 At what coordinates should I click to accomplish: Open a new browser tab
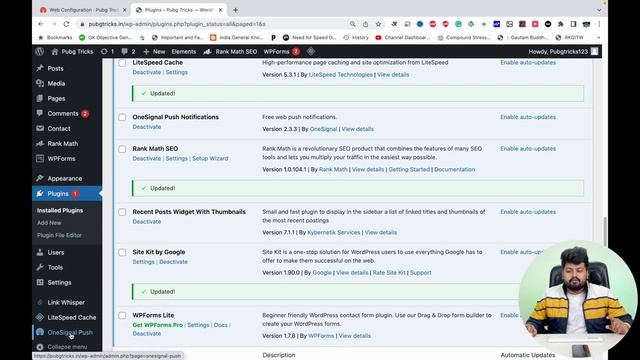click(x=236, y=10)
